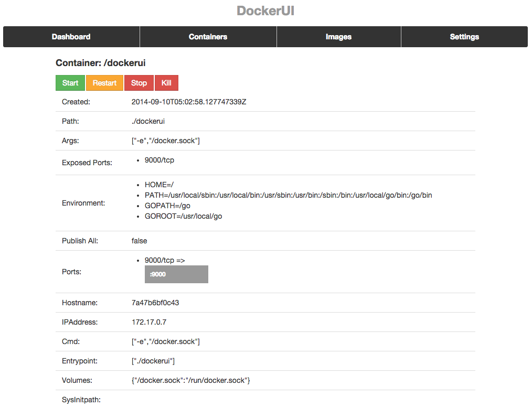Select the IP address 172.17.0.7
Viewport: 532px width, 407px height.
(x=149, y=322)
